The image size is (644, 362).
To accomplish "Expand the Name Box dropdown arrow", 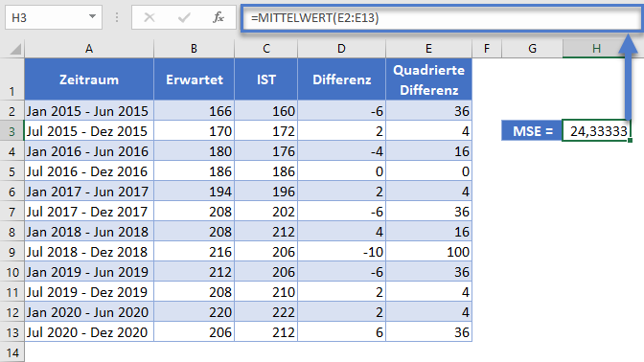I will 92,17.
